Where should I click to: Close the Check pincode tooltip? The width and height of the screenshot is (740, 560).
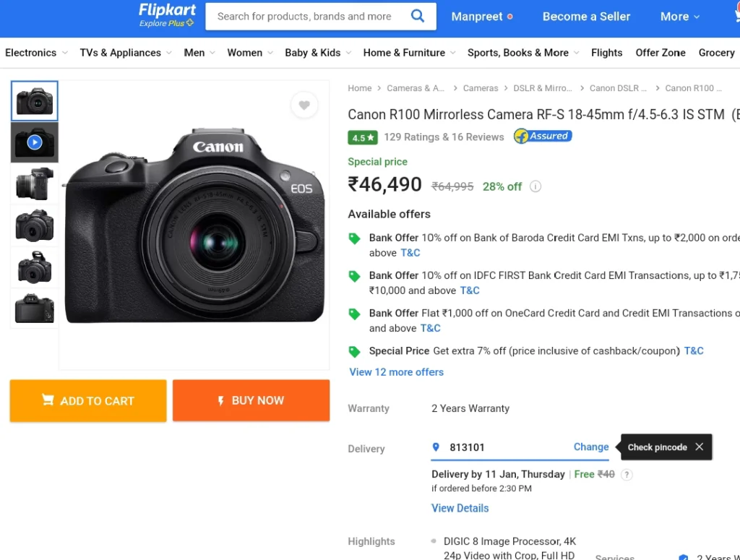(x=699, y=447)
